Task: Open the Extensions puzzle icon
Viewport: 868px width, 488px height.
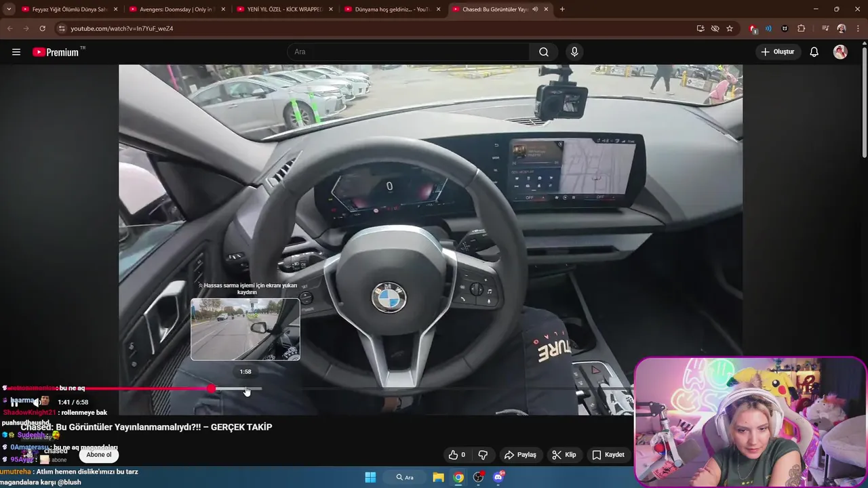Action: coord(802,28)
